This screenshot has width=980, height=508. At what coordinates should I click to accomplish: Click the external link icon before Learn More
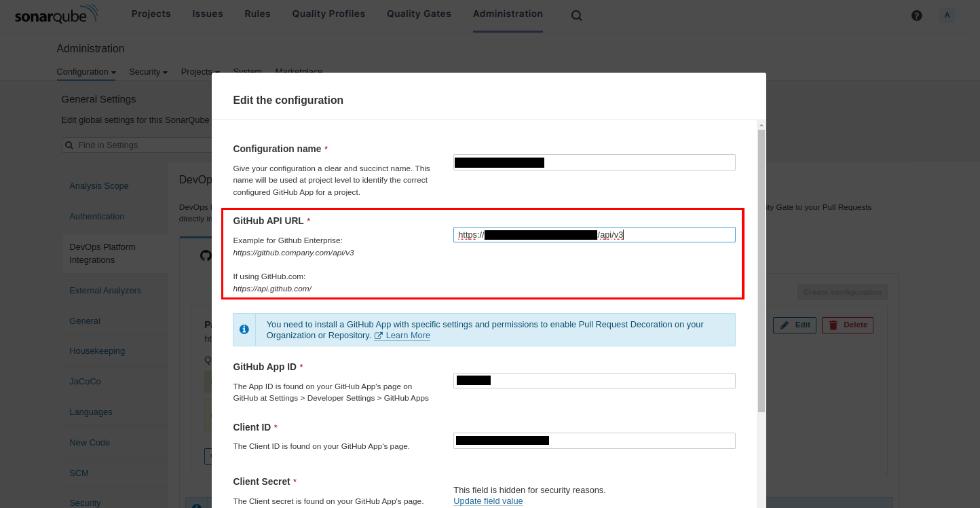379,335
